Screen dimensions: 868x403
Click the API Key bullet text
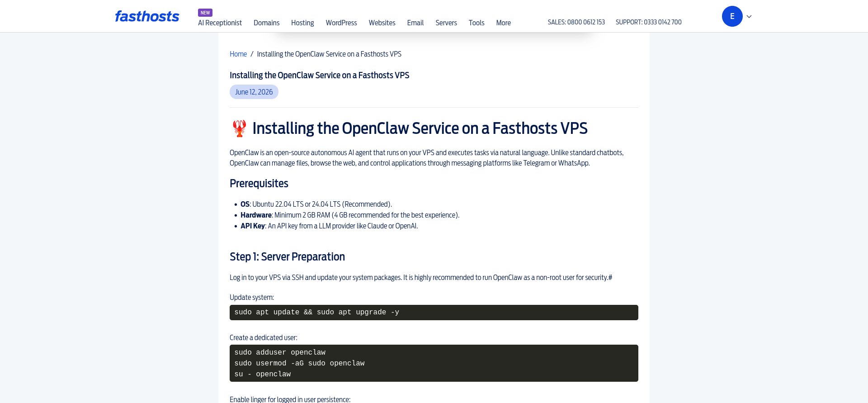coord(329,226)
